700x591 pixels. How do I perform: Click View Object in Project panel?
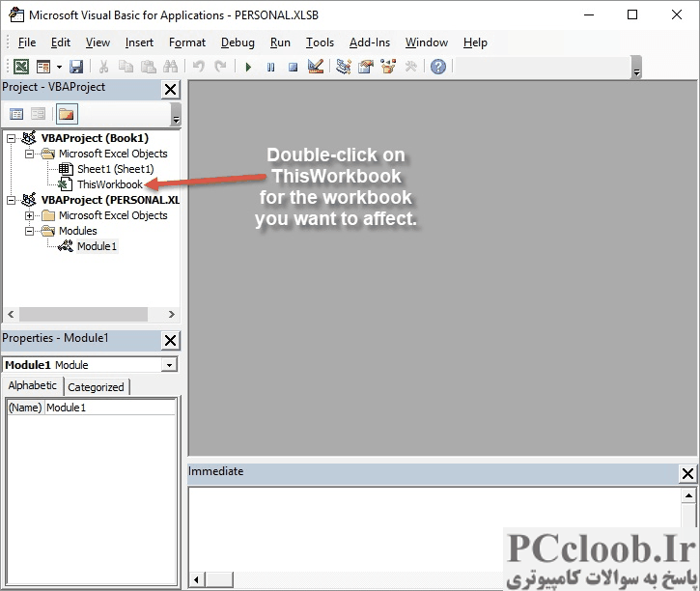pyautogui.click(x=39, y=114)
